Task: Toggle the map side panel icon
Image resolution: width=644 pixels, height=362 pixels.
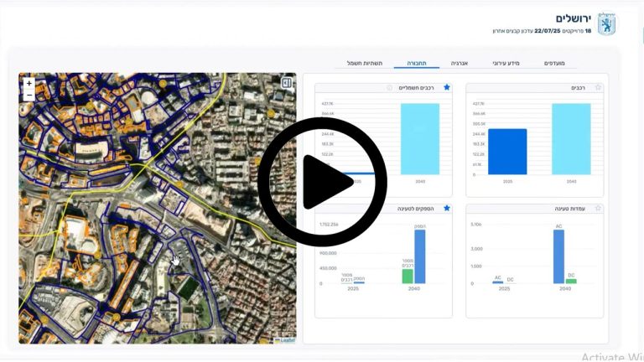Action: coord(287,83)
